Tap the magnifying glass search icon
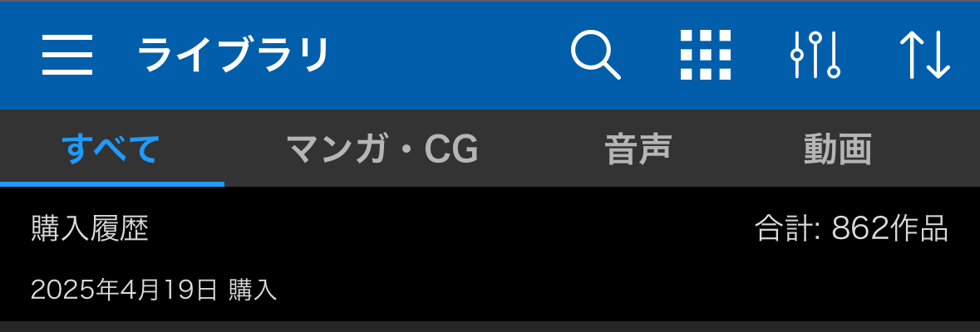 click(596, 55)
